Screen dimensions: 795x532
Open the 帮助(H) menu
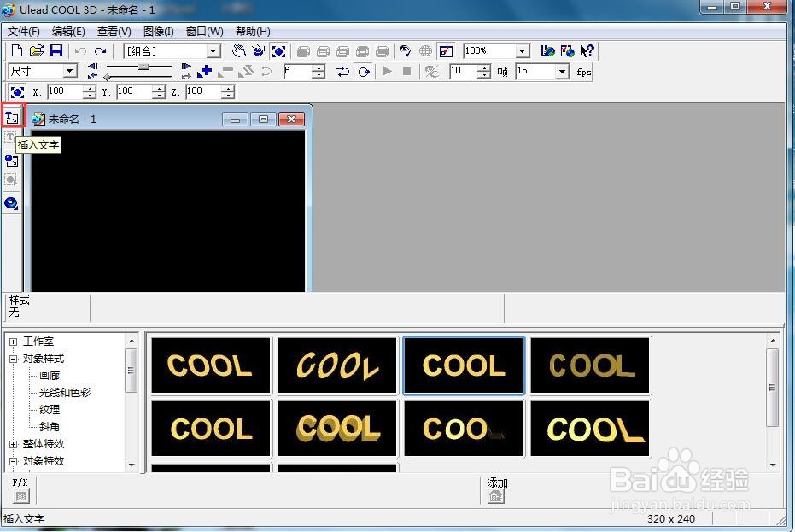click(253, 32)
